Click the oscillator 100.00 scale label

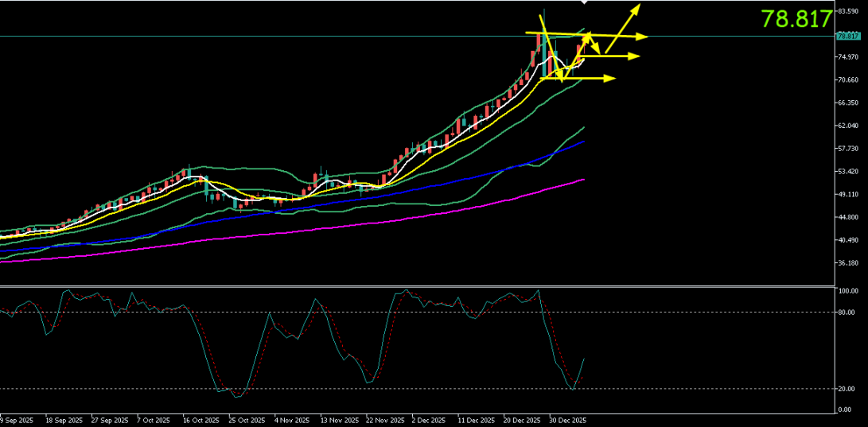tap(848, 291)
